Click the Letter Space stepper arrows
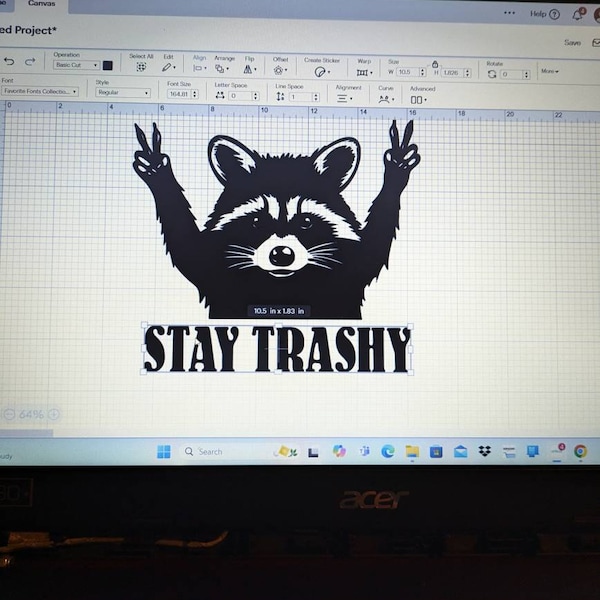The image size is (600, 600). [x=256, y=96]
